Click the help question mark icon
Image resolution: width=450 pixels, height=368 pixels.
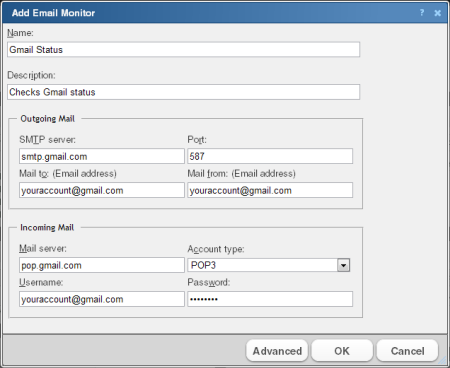(x=422, y=13)
